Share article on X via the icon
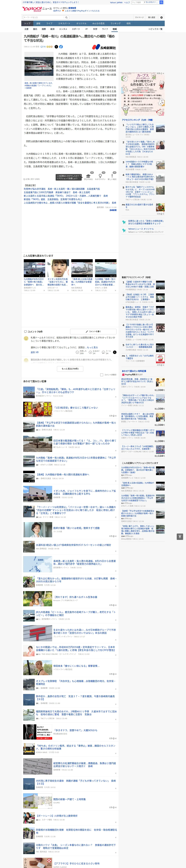 (56, 47)
